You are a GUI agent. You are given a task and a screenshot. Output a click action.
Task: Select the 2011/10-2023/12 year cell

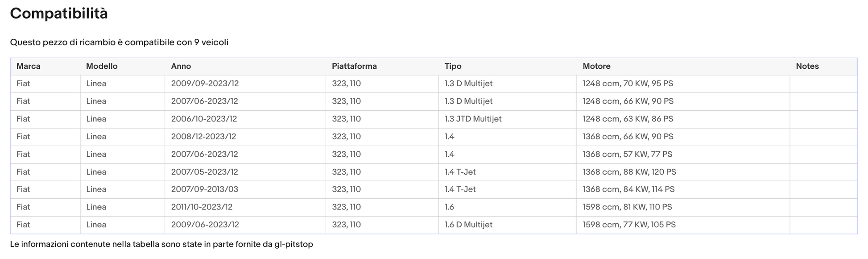245,208
